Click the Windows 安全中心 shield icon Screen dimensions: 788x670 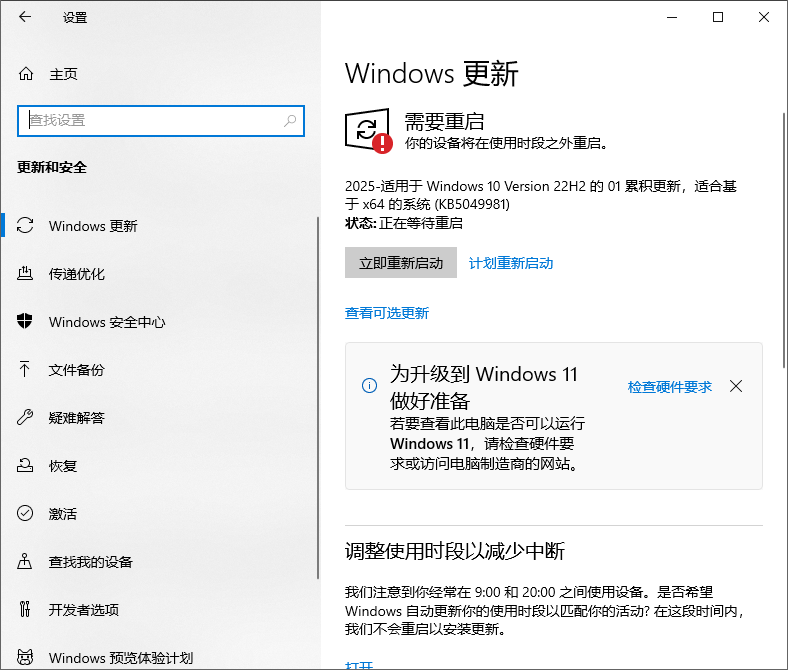coord(25,321)
